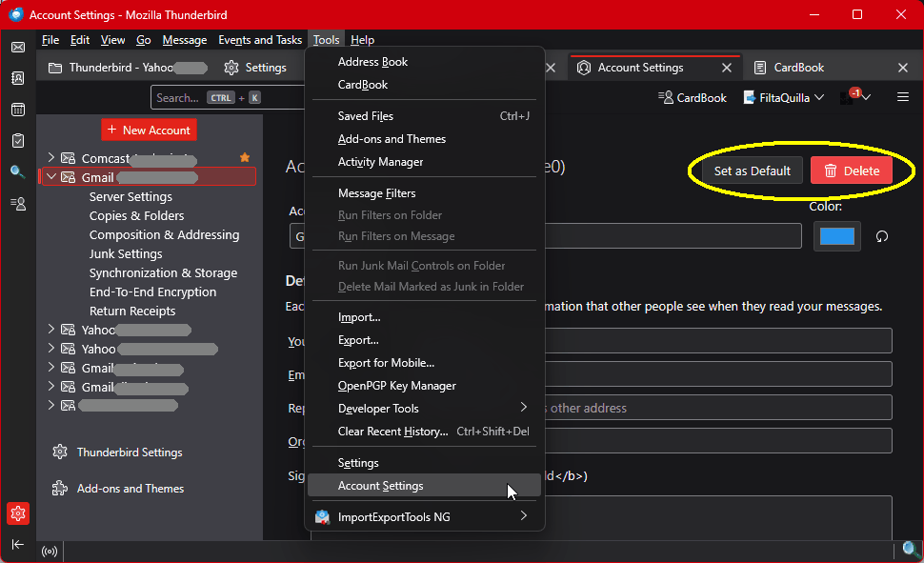The image size is (924, 563).
Task: Select Return Receipts item
Action: pos(132,311)
